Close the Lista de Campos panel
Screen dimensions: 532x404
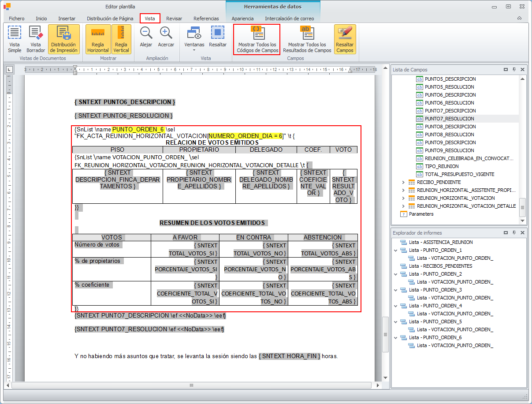coord(522,70)
